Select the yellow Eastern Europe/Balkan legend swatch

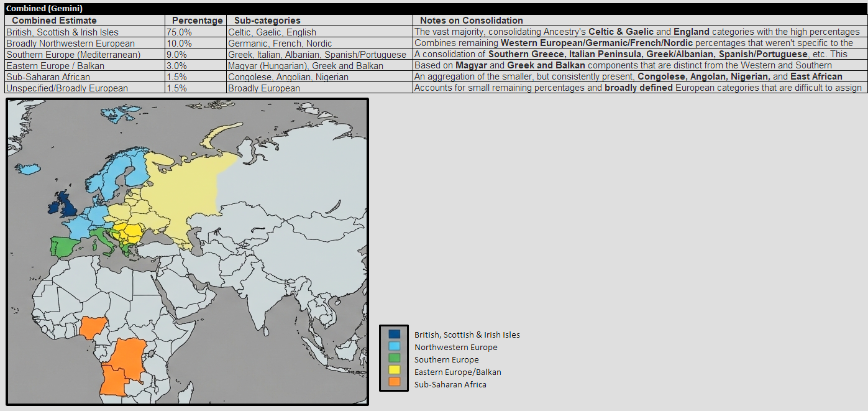click(x=394, y=372)
